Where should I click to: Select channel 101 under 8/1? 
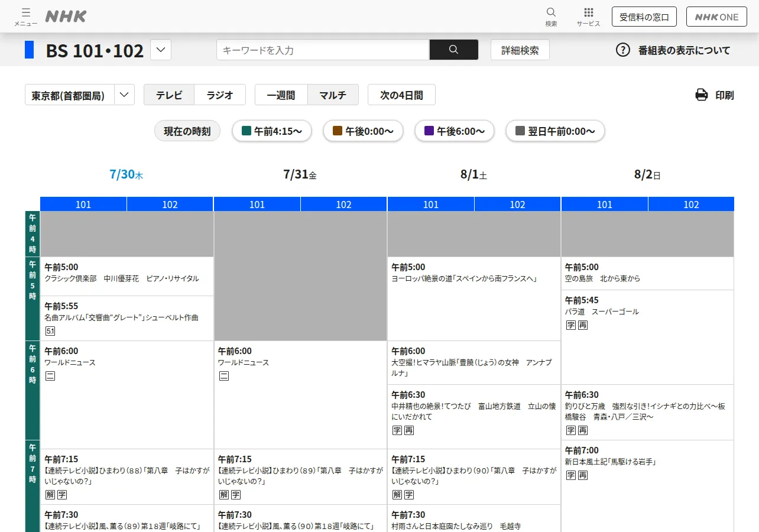pos(431,204)
